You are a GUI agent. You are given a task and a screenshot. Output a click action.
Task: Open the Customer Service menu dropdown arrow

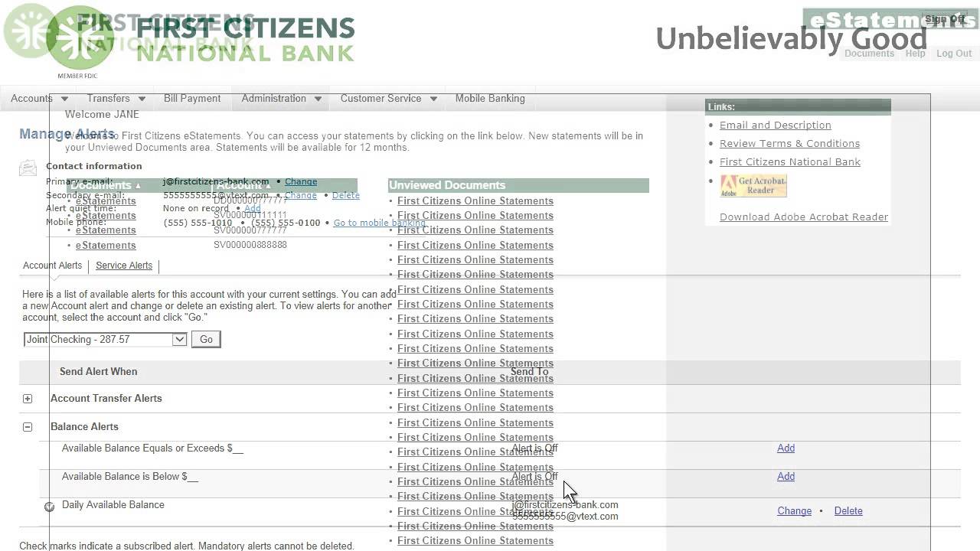(x=433, y=99)
